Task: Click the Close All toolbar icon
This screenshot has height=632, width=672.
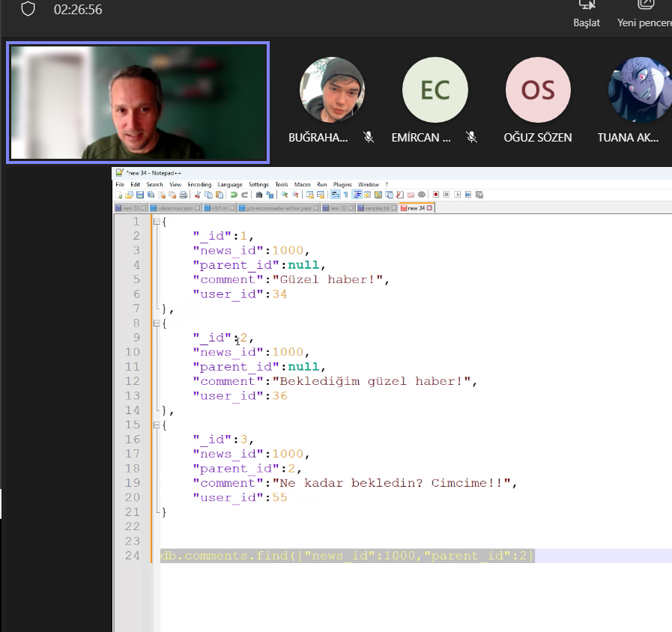Action: (x=172, y=195)
